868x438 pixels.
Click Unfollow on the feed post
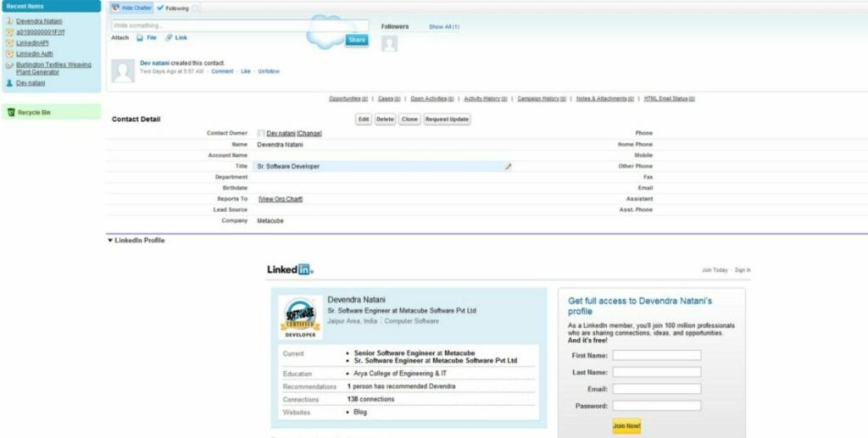(x=269, y=71)
